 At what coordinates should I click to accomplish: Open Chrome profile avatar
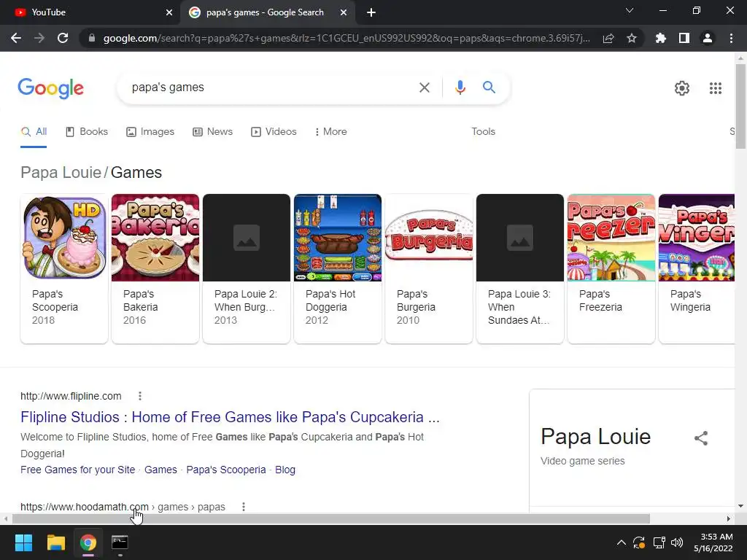point(708,38)
